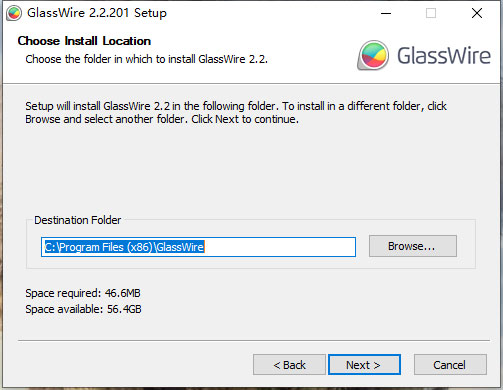Close the GlassWire Setup window
503x390 pixels.
[x=477, y=13]
